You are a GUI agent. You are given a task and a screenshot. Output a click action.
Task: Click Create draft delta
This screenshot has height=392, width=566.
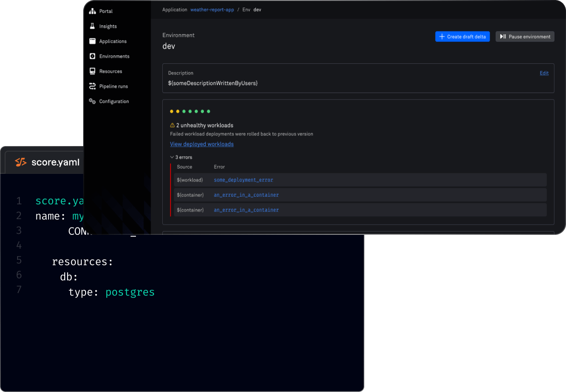462,36
